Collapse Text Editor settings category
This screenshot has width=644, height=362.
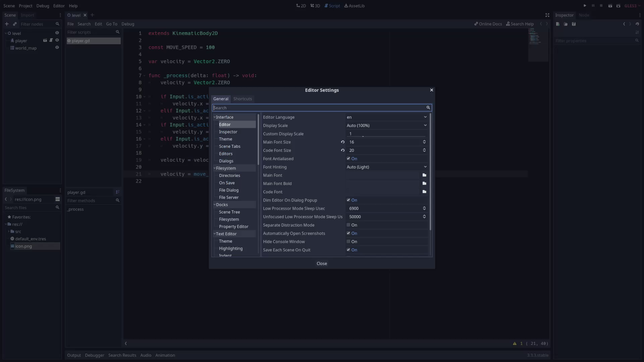215,234
